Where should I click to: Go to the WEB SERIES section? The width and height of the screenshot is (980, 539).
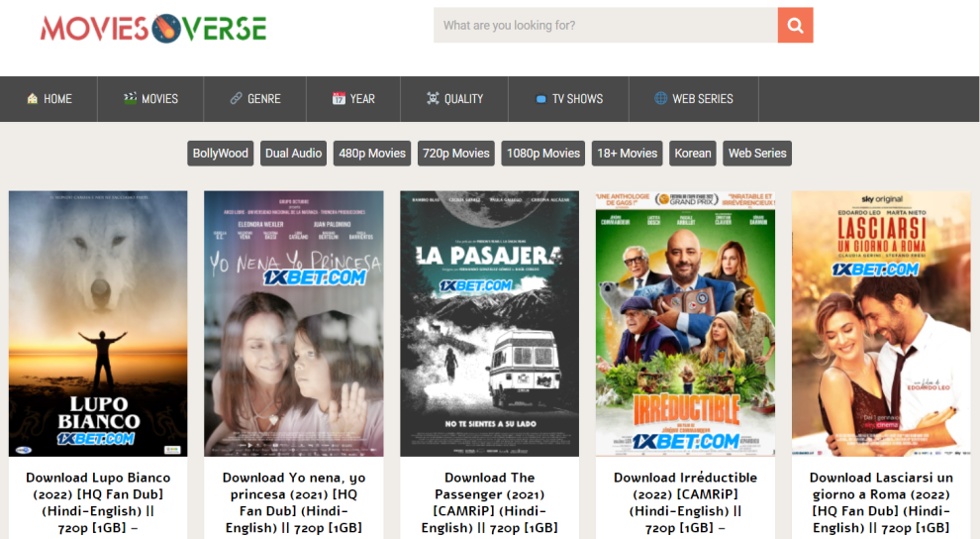[694, 99]
